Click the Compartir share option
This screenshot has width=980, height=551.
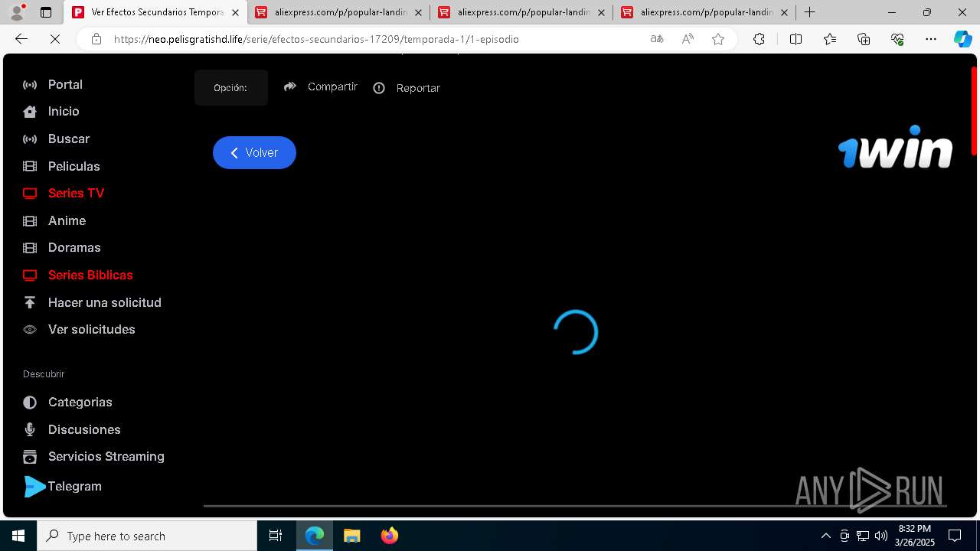pos(320,87)
